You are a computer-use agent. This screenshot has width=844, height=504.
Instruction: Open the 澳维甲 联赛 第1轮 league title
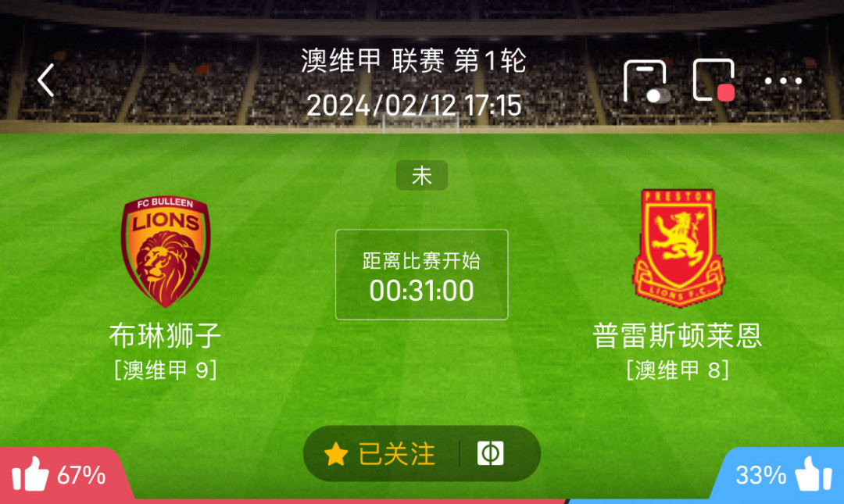point(413,60)
